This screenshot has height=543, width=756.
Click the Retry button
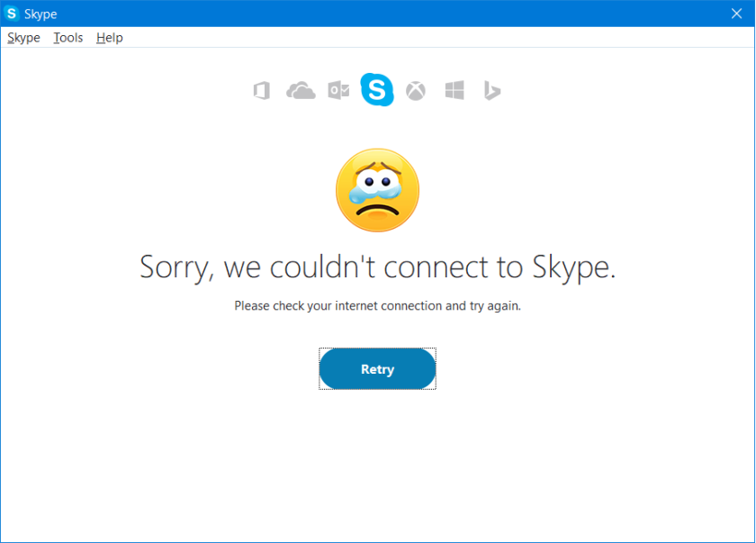coord(377,369)
